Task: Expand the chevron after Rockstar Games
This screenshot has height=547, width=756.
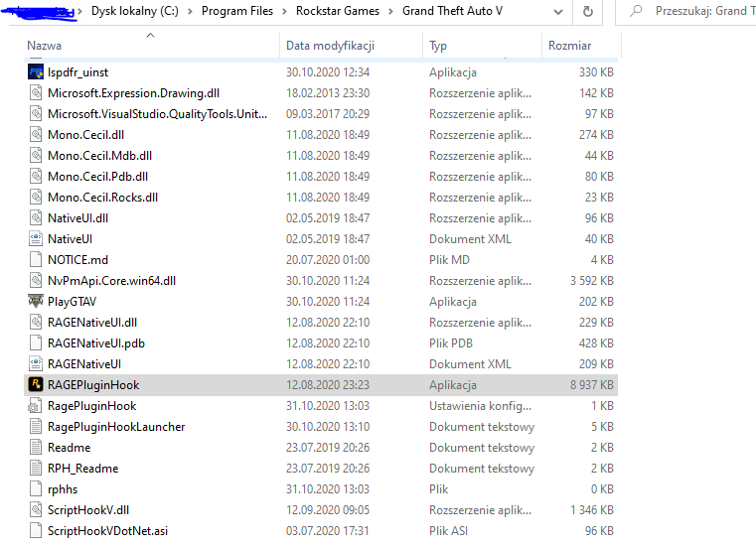Action: 390,11
